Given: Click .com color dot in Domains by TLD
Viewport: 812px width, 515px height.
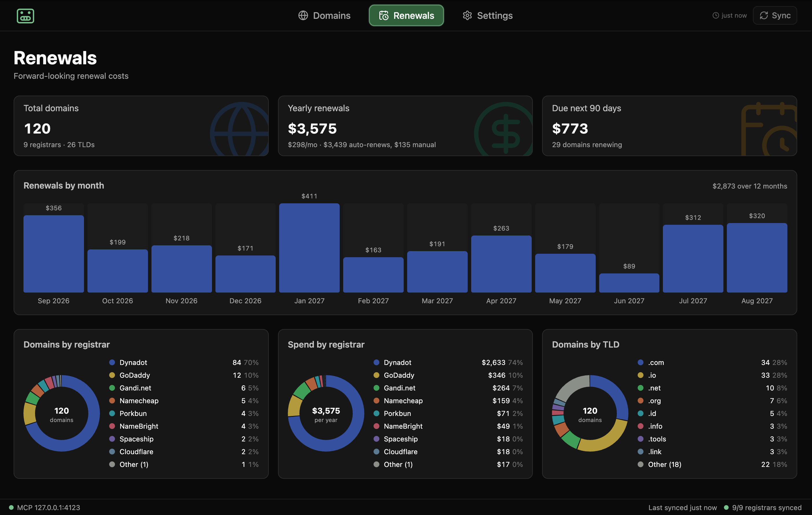Looking at the screenshot, I should [640, 363].
